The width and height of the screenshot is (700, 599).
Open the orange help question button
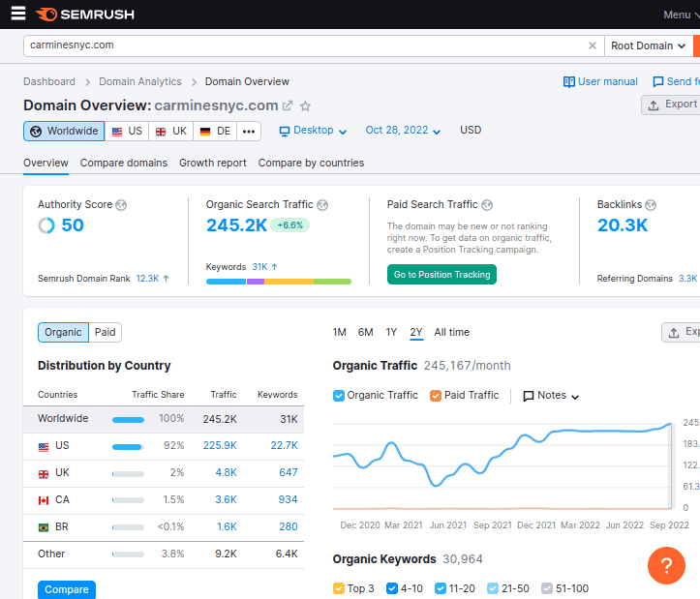point(666,565)
